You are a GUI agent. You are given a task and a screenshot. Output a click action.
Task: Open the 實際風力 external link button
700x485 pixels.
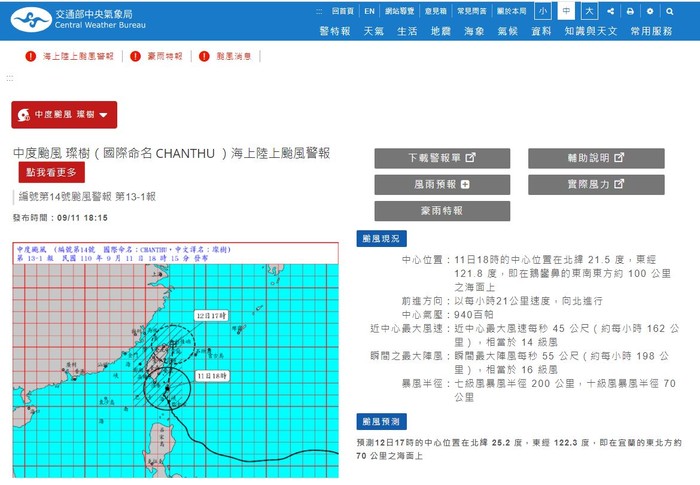(x=596, y=185)
